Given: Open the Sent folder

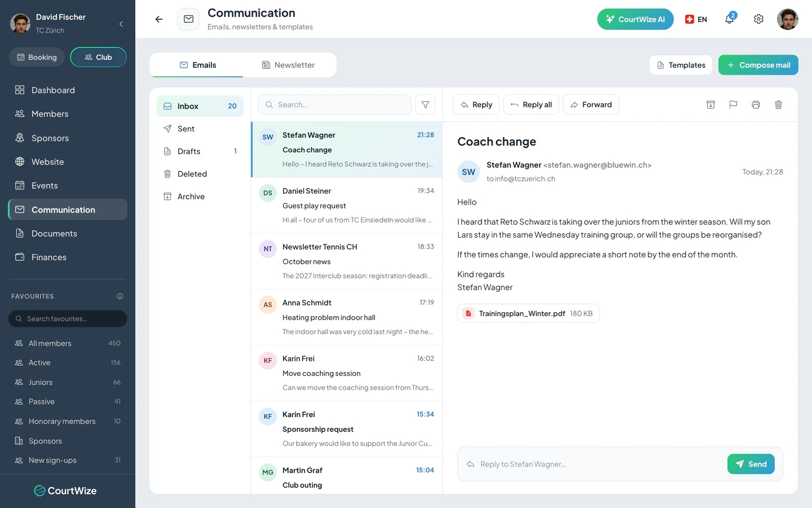Looking at the screenshot, I should click(x=200, y=129).
